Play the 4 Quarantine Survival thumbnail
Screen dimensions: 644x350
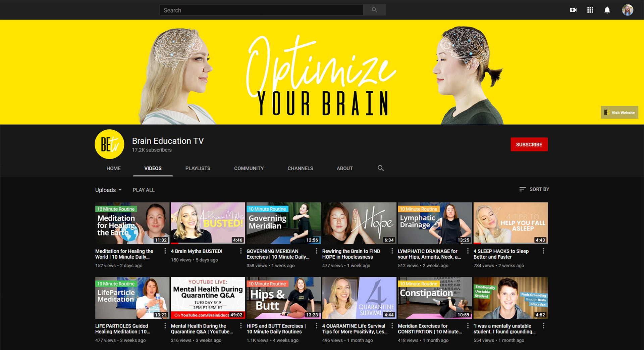359,298
